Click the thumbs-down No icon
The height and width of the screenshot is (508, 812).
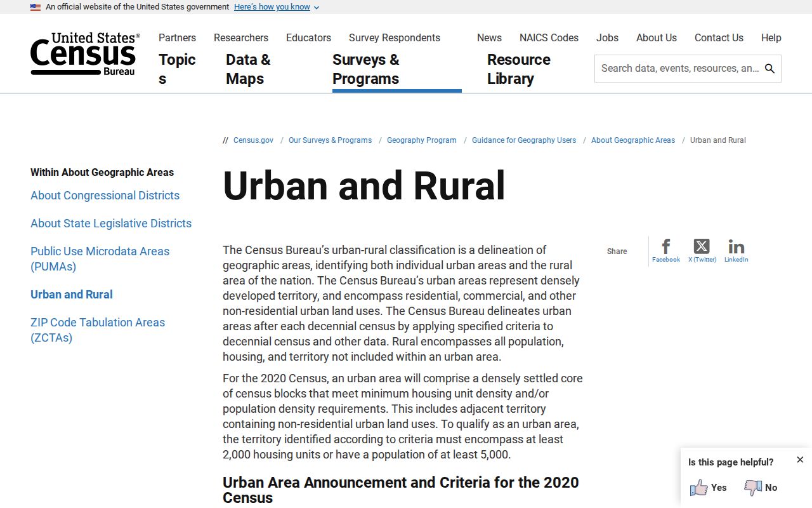753,488
